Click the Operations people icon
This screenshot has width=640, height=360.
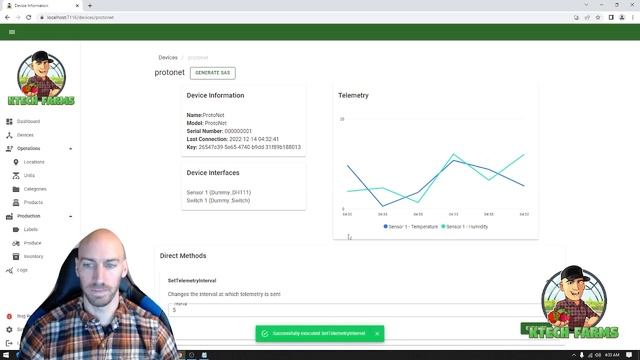[x=9, y=149]
